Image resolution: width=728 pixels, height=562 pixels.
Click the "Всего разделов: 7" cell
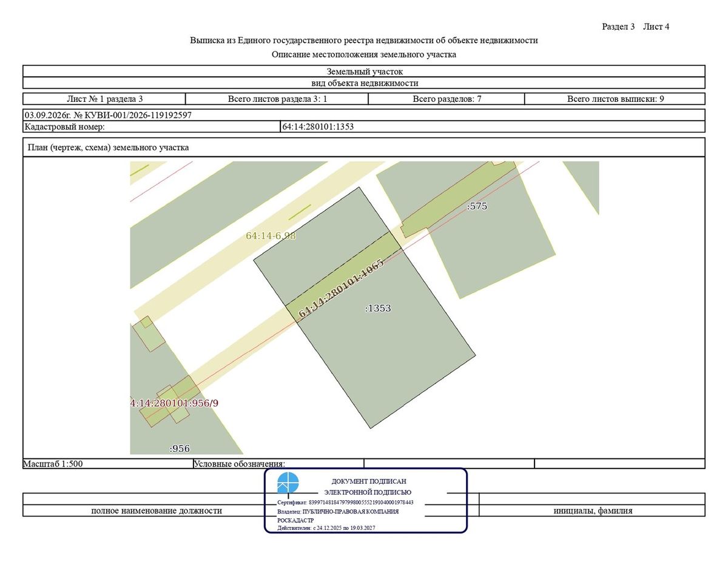(x=447, y=99)
